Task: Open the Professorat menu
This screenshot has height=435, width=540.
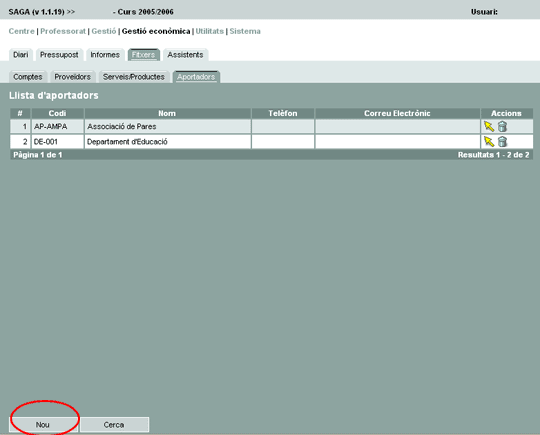Action: [63, 31]
